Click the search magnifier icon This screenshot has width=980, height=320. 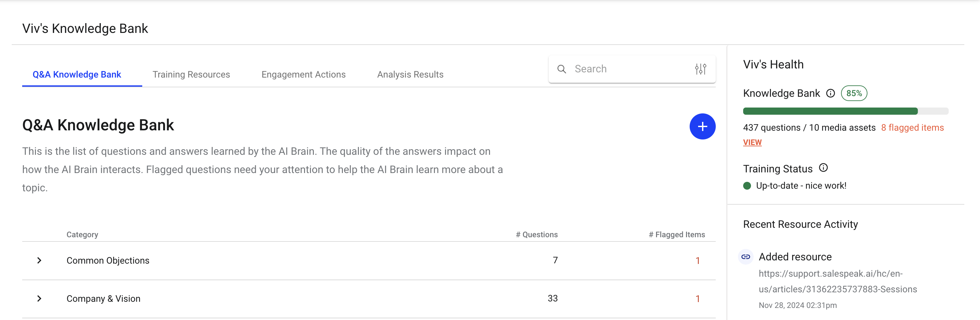pos(561,69)
